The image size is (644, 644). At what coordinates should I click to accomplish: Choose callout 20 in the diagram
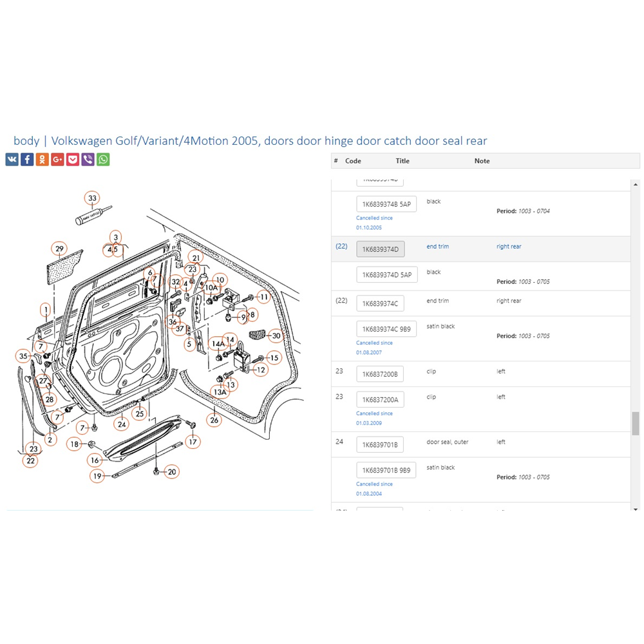tap(172, 472)
